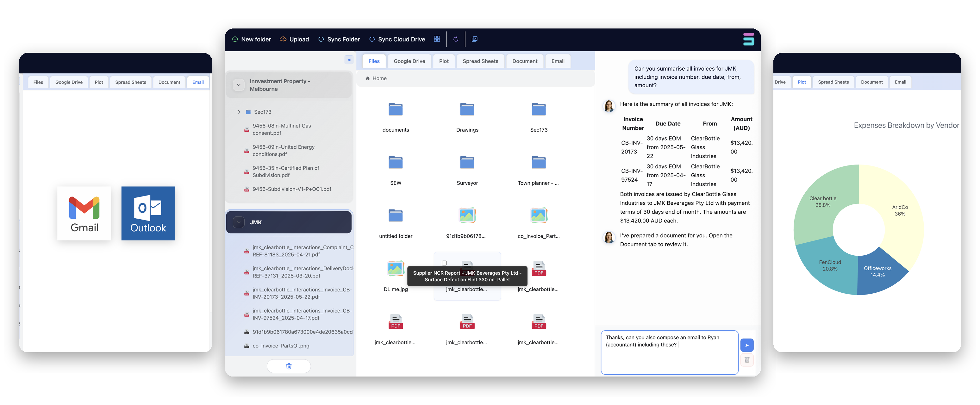This screenshot has height=405, width=980.
Task: Start Sync Cloud Drive
Action: click(x=397, y=39)
